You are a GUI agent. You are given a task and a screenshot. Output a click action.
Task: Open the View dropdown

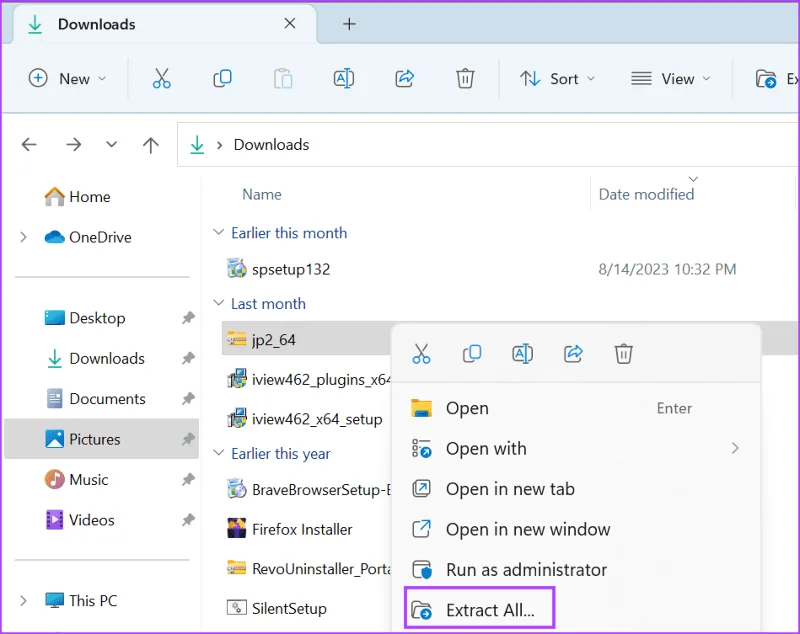[671, 79]
